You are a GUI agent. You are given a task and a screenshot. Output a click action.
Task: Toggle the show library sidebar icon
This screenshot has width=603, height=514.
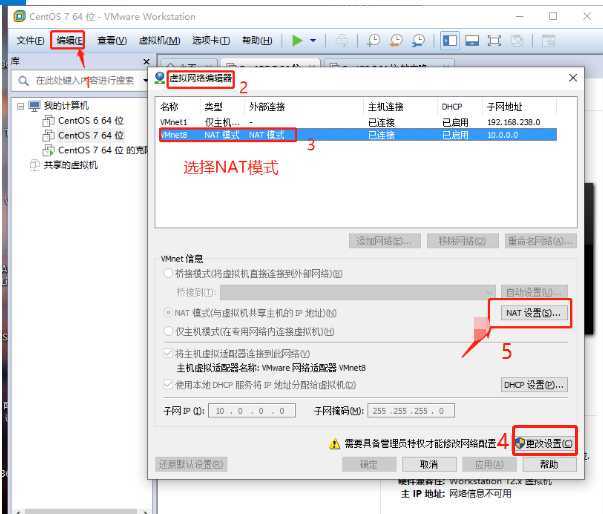450,40
